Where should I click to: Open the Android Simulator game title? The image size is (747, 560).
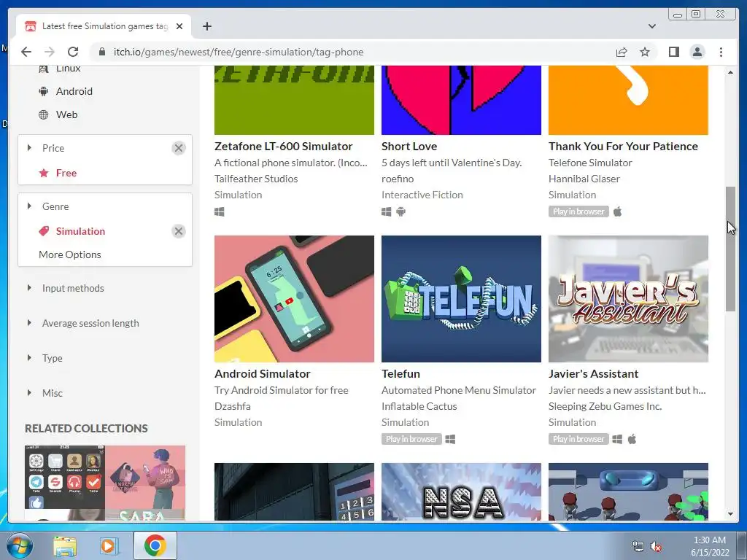click(263, 374)
